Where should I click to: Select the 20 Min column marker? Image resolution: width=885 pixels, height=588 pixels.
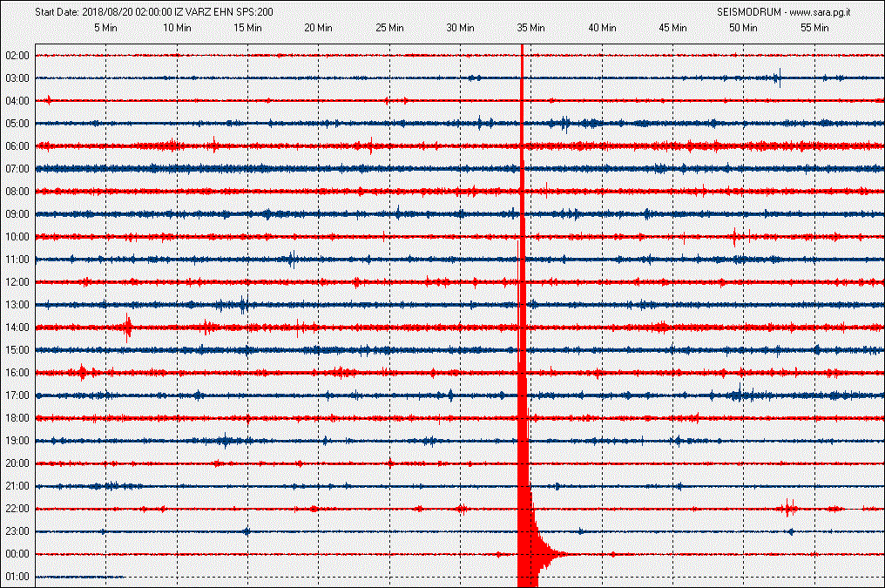[318, 28]
